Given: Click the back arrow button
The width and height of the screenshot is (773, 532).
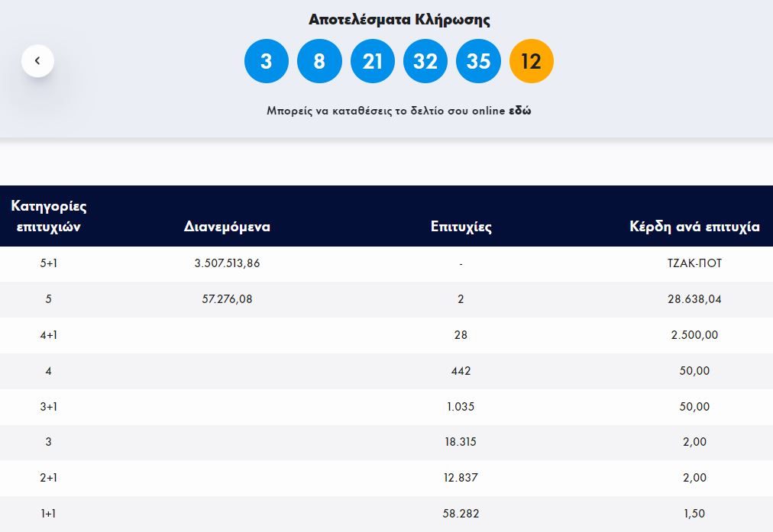Looking at the screenshot, I should pos(37,61).
